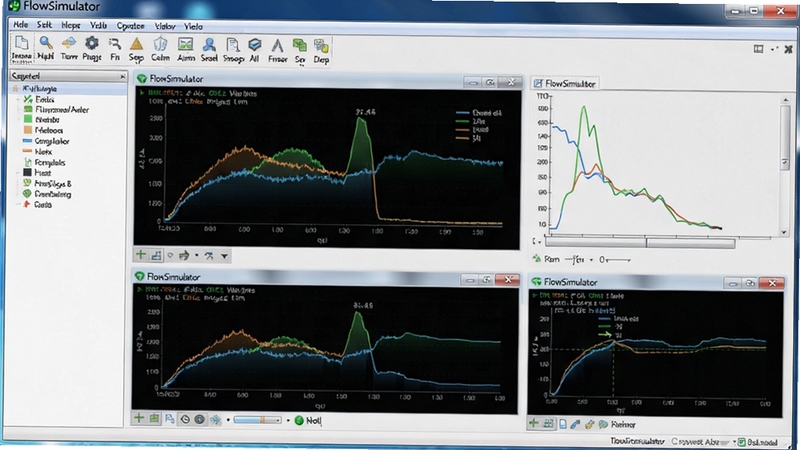This screenshot has height=450, width=800.
Task: Click the small 'Fn' find icon in toolbar
Action: coord(115,43)
